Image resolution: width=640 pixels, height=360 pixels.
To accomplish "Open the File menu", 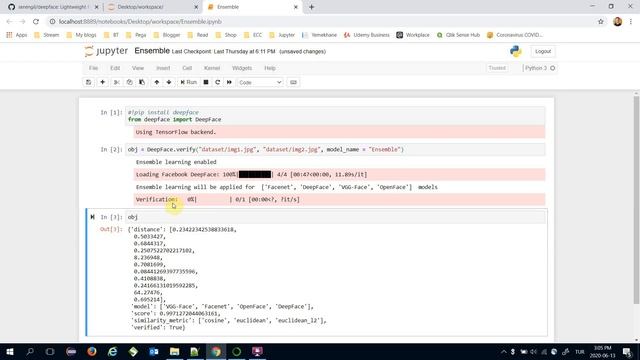I will coord(93,68).
